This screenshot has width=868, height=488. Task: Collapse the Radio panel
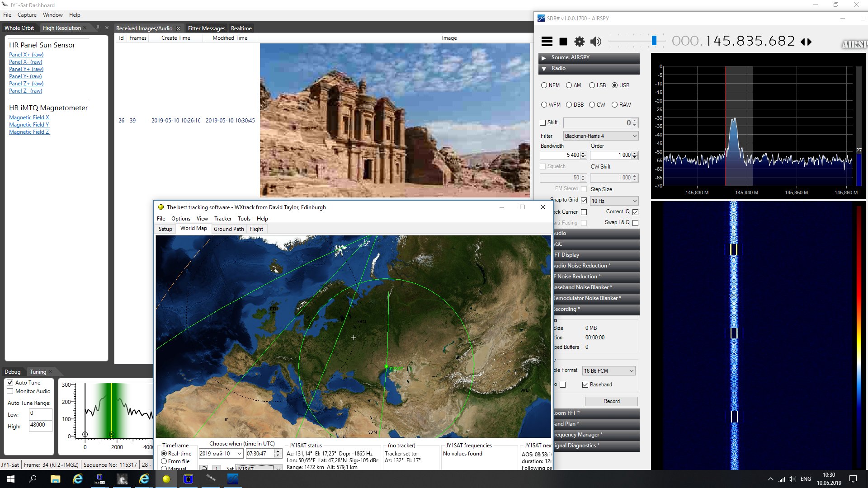point(589,68)
